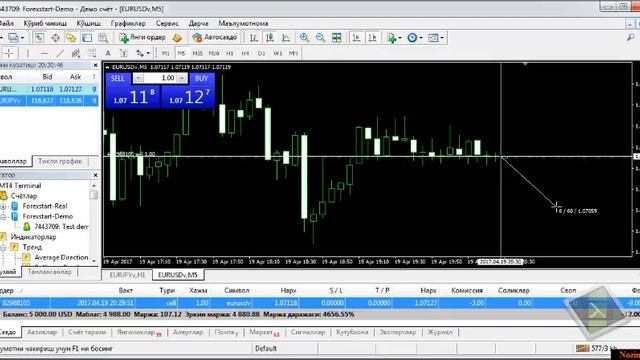The height and width of the screenshot is (360, 640).
Task: Open the periodicity clock dropdown
Action: pyautogui.click(x=414, y=38)
